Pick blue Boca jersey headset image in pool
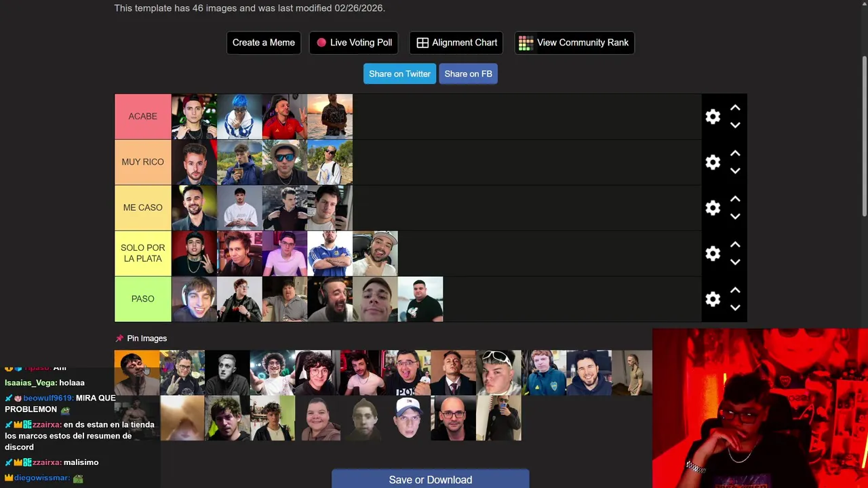The image size is (868, 488). tap(544, 373)
